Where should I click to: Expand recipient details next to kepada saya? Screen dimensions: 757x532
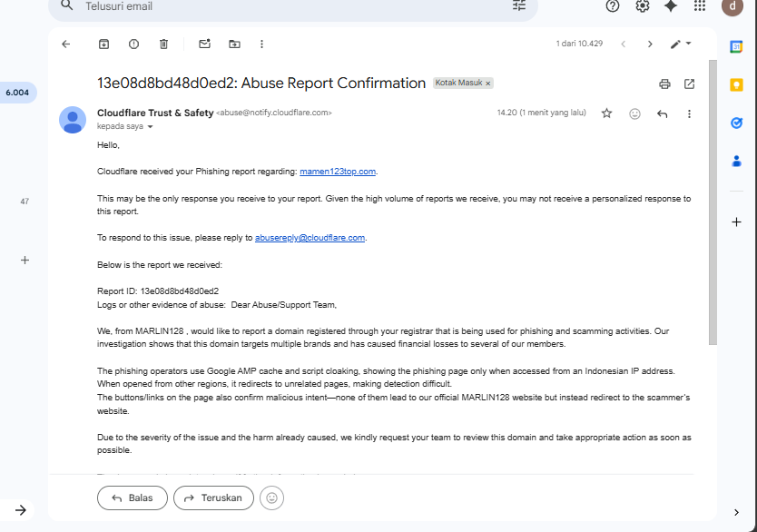(151, 127)
